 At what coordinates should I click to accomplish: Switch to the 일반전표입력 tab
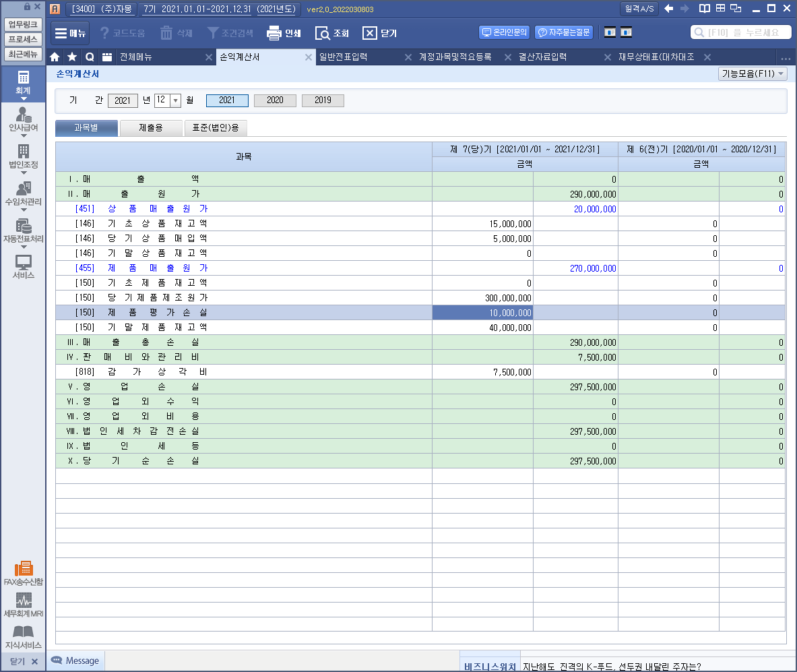coord(344,57)
